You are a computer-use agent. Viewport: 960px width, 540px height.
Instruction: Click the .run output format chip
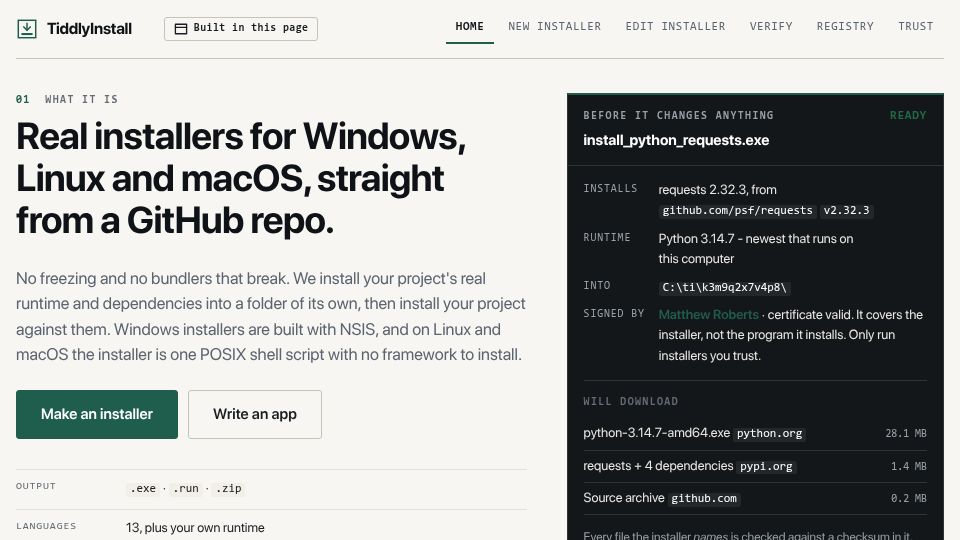186,489
